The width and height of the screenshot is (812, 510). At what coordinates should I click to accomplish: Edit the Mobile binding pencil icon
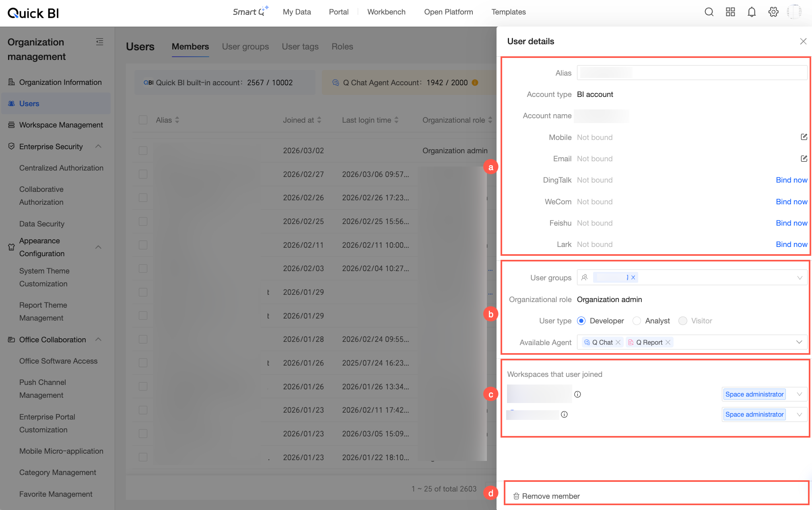[x=804, y=137]
